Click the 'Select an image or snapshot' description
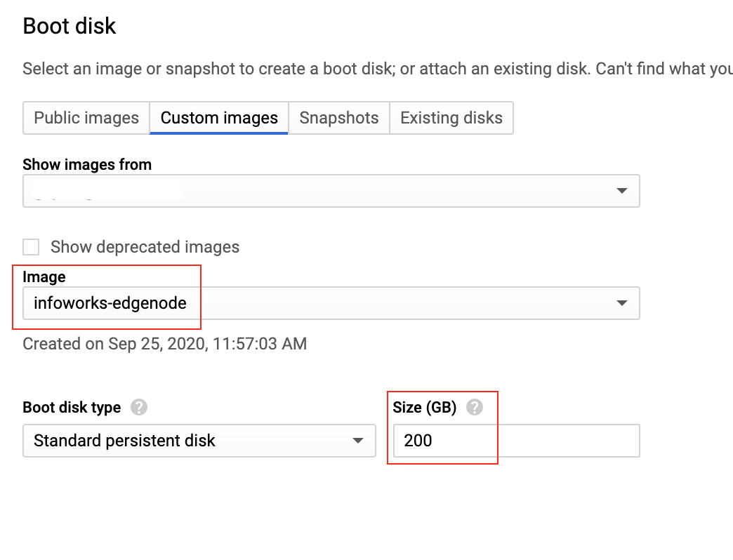The height and width of the screenshot is (560, 733). [378, 69]
